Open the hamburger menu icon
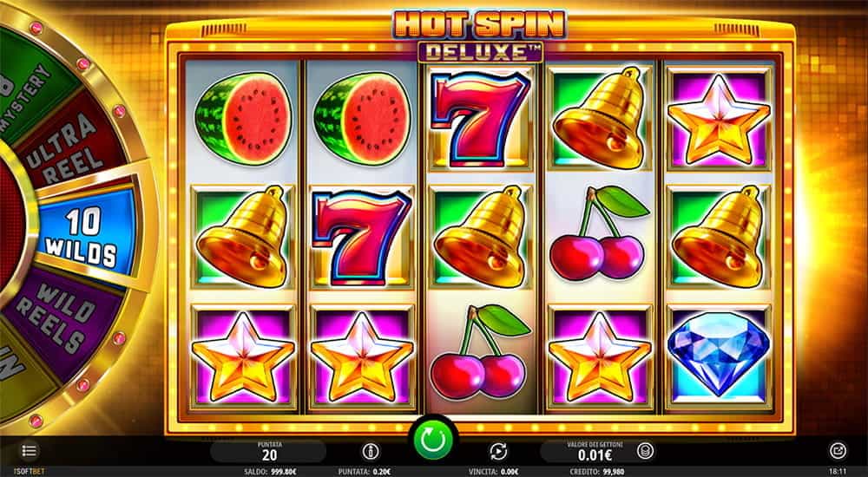The image size is (868, 477). [30, 450]
